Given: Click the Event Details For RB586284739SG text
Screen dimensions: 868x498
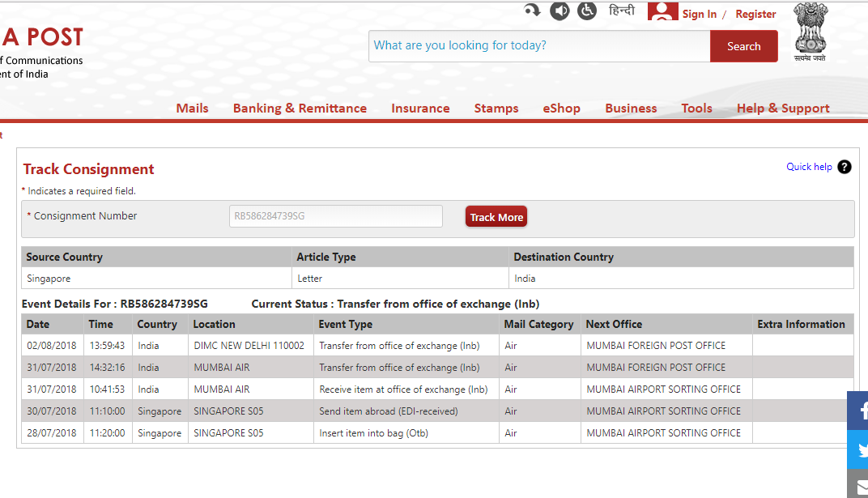Looking at the screenshot, I should pos(115,304).
